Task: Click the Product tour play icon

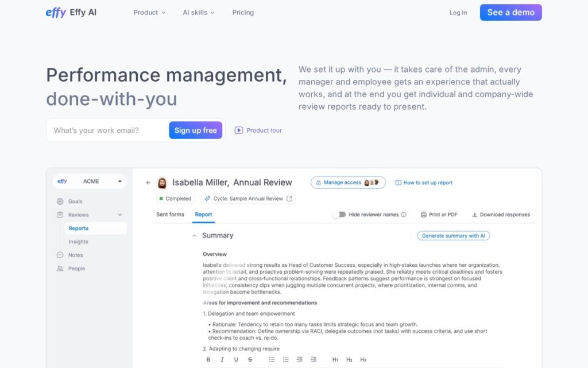Action: click(239, 131)
